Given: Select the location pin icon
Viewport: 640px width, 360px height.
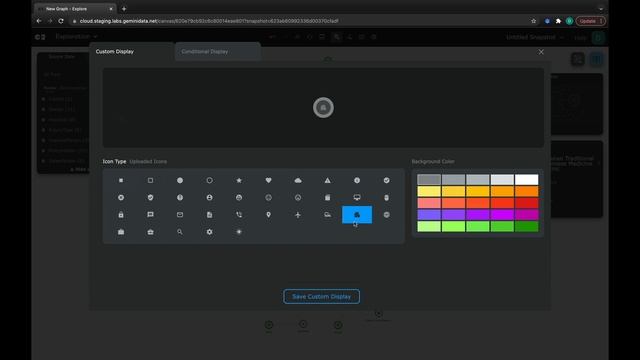Looking at the screenshot, I should click(268, 215).
